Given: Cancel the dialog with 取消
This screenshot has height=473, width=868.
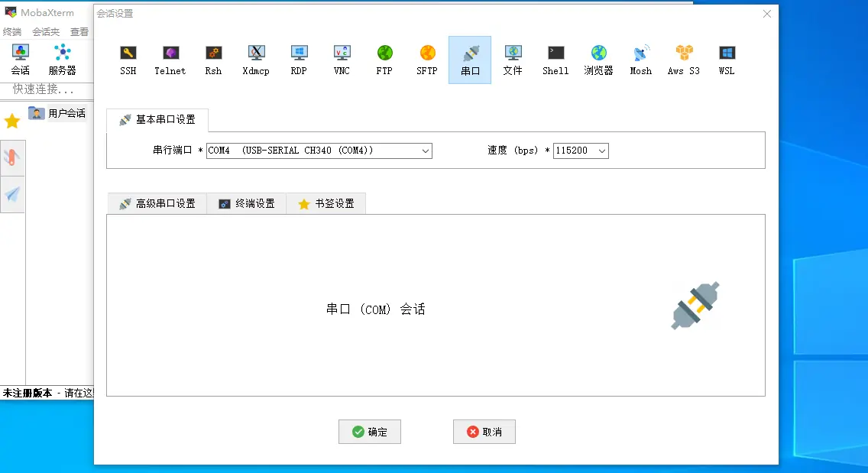Looking at the screenshot, I should click(x=484, y=432).
